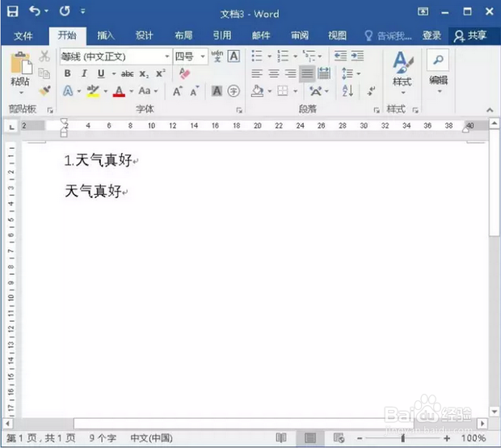The image size is (501, 448).
Task: Switch to the 引用 tab
Action: (222, 36)
